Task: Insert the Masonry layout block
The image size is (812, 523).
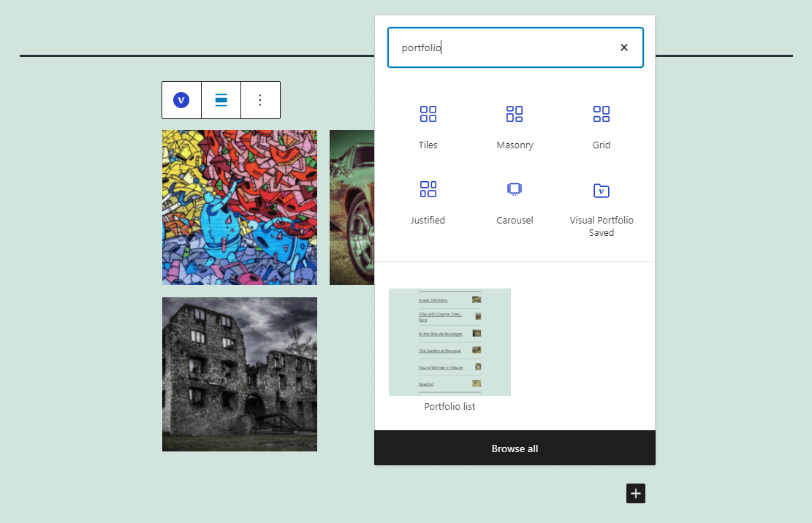Action: pos(515,127)
